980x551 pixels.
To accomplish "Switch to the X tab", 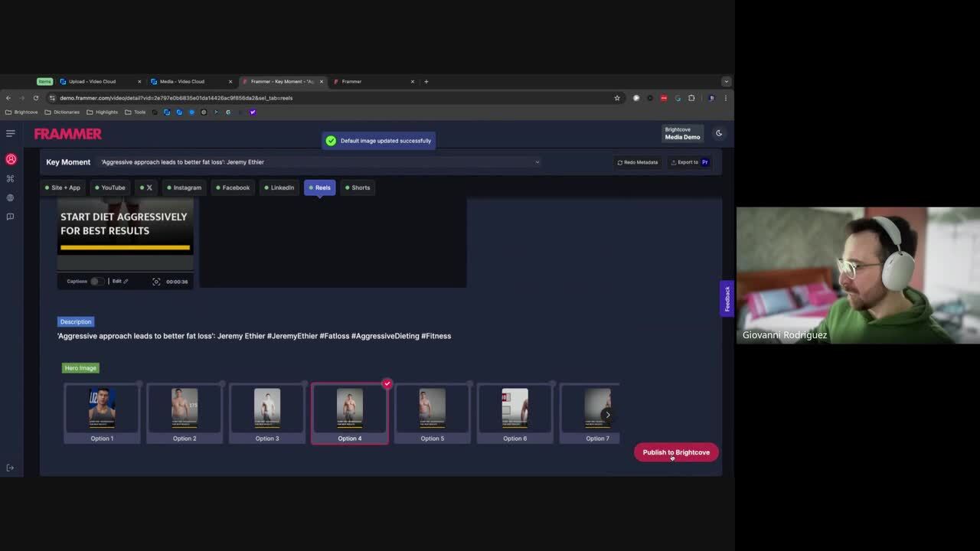I will pos(145,187).
